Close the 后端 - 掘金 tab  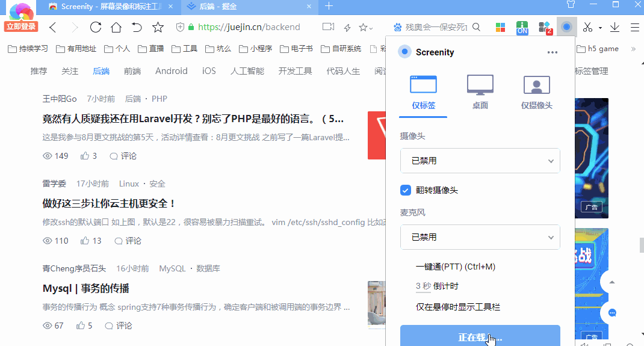tap(309, 7)
